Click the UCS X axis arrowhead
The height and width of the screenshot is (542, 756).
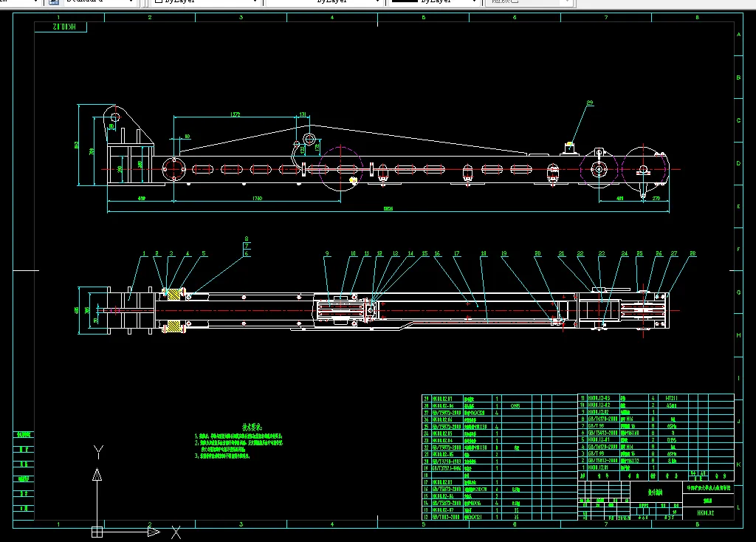(x=154, y=532)
